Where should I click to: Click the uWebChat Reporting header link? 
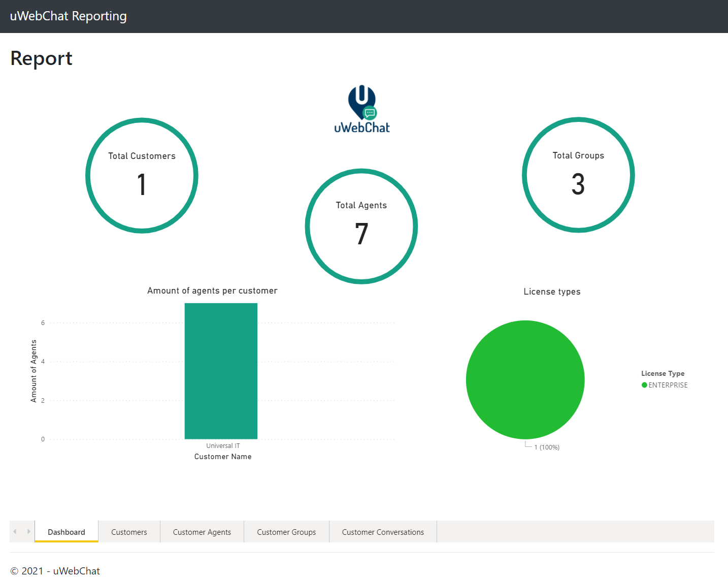[69, 16]
